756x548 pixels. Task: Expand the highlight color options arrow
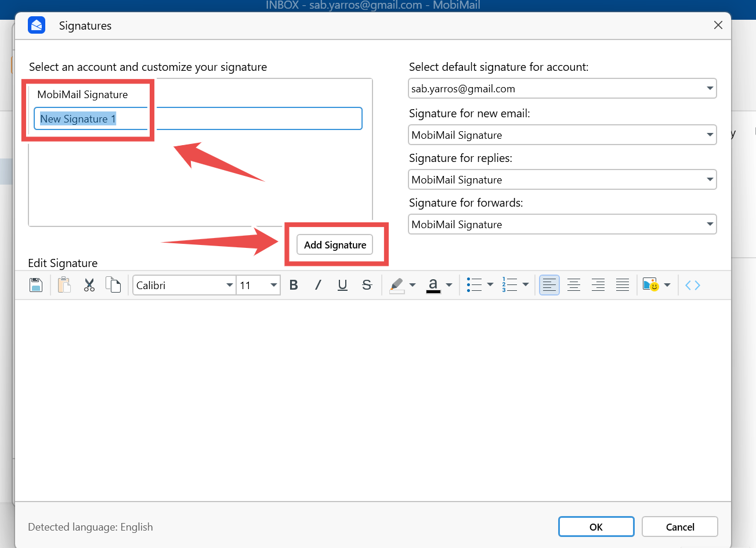tap(413, 285)
